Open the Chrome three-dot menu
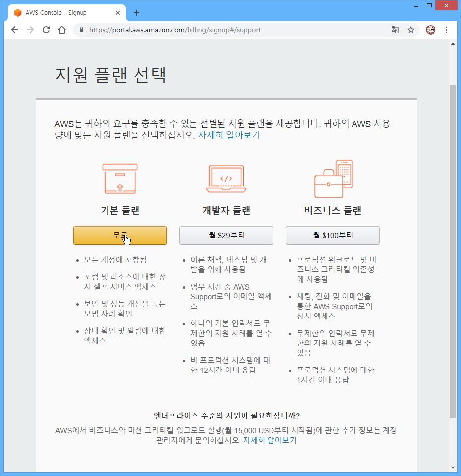 click(x=446, y=30)
